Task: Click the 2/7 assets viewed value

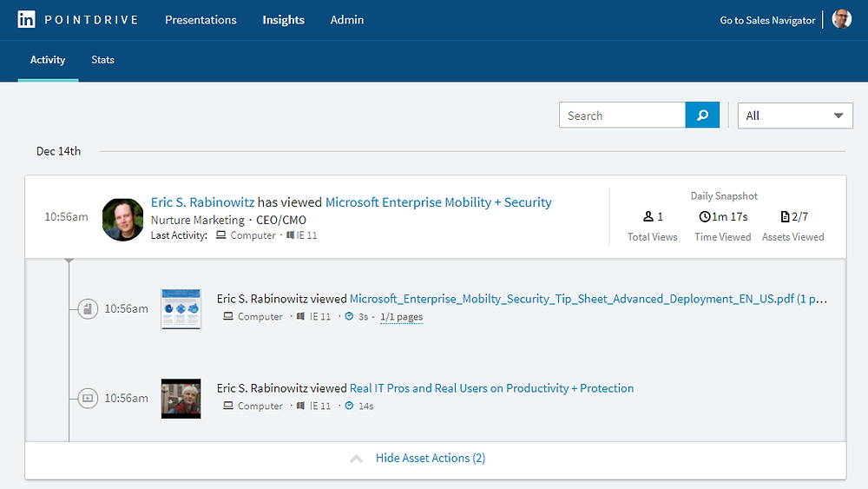Action: coord(800,216)
